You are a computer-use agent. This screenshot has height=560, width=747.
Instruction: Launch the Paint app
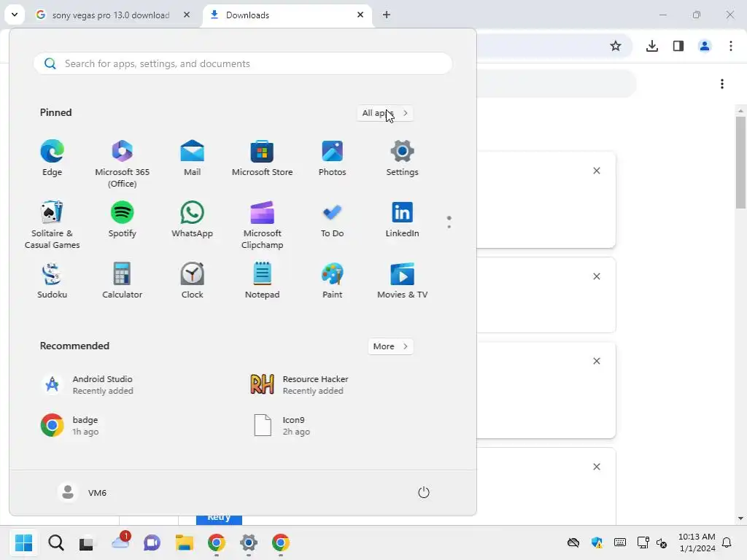tap(332, 281)
